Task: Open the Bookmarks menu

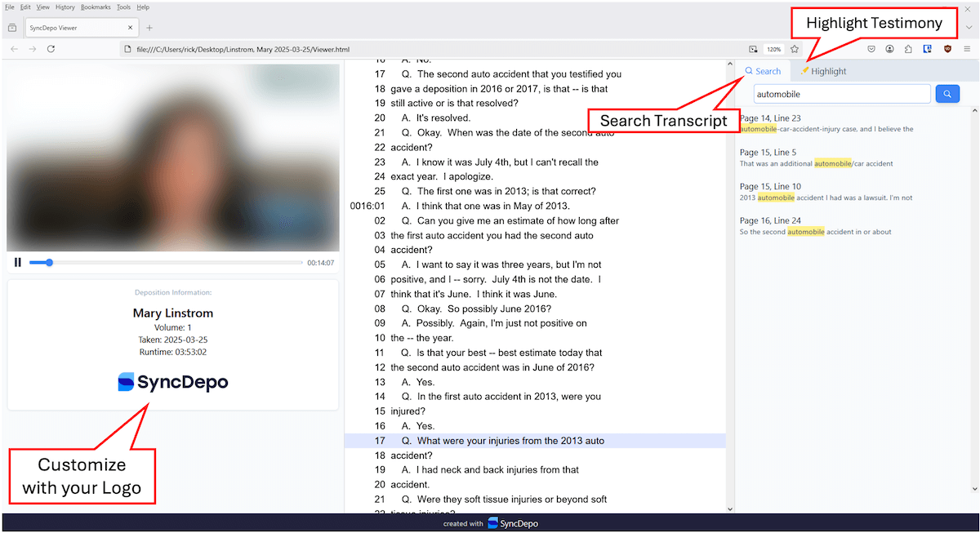Action: (x=96, y=7)
